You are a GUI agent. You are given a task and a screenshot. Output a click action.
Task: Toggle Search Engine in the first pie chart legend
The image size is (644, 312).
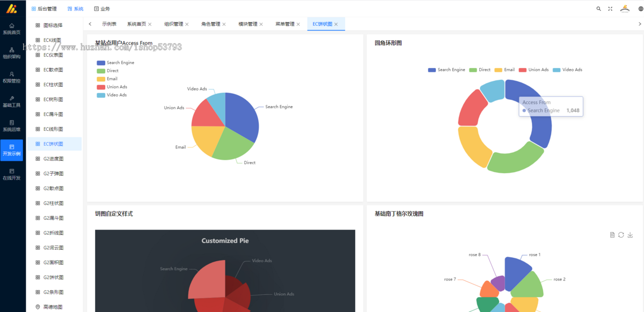pyautogui.click(x=115, y=63)
